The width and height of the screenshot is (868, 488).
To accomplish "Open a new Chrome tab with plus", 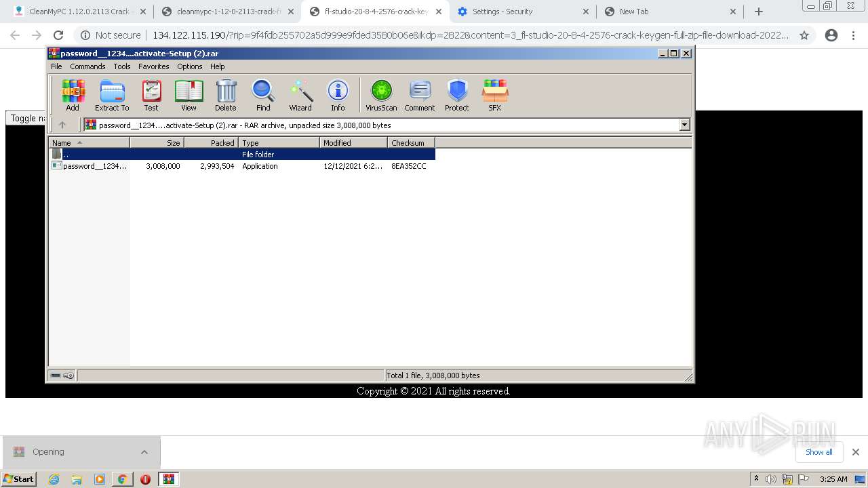I will pyautogui.click(x=759, y=12).
